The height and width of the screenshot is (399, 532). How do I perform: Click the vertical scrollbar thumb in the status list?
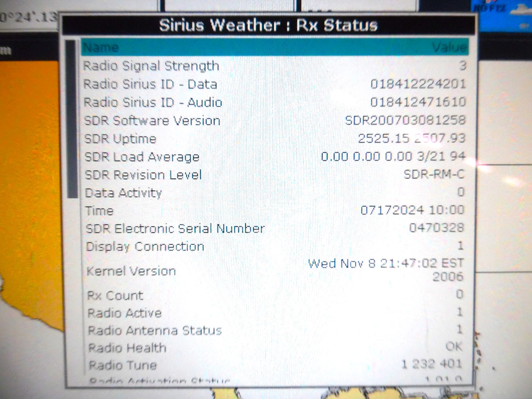[x=72, y=119]
